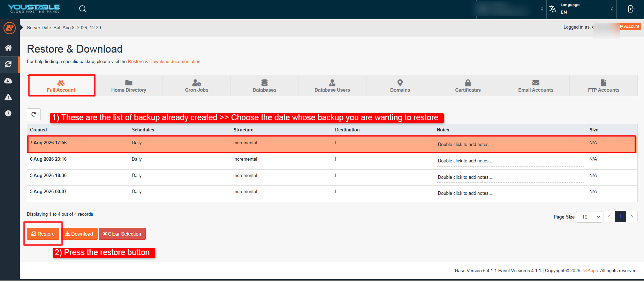This screenshot has height=283, width=644.
Task: Open the Database Users tab
Action: [x=332, y=86]
